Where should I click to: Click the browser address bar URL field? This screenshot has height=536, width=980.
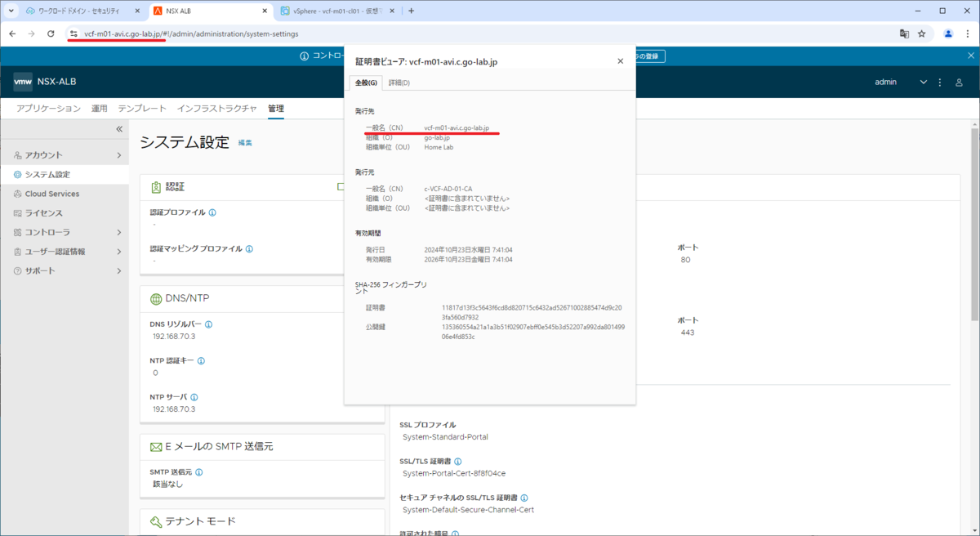(482, 33)
